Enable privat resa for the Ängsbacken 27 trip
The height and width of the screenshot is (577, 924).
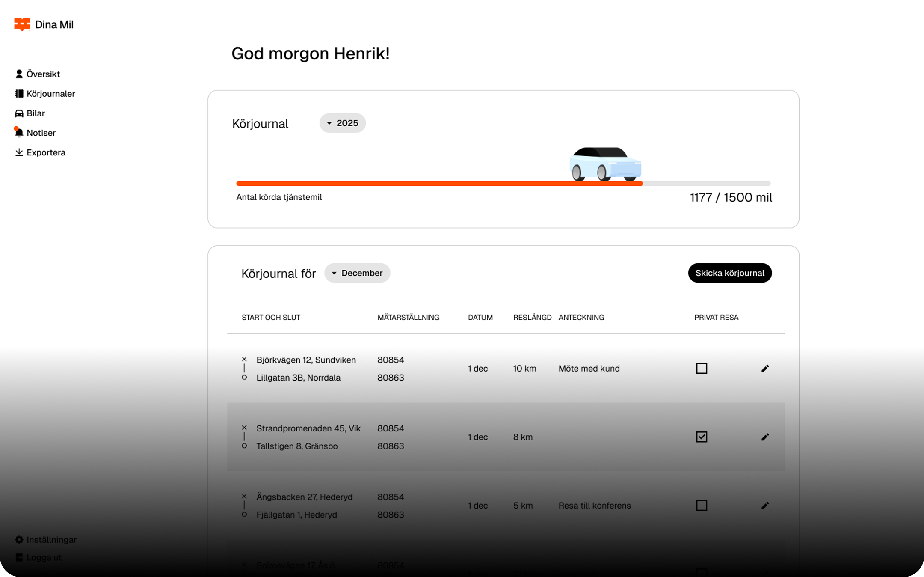click(702, 506)
